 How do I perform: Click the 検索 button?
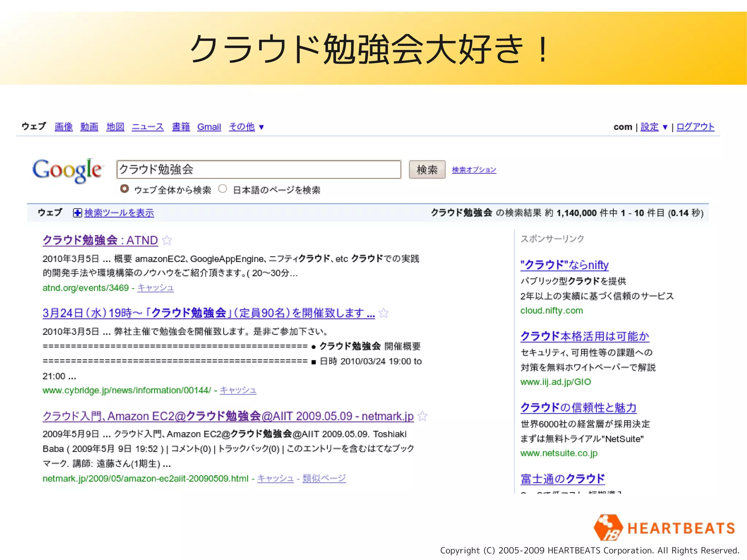coord(427,170)
